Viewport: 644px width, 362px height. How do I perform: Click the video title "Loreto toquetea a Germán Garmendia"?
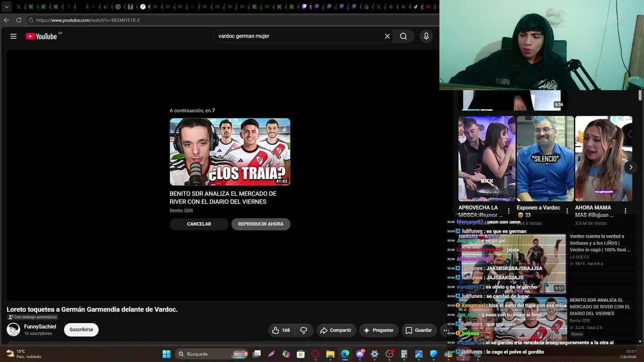(x=92, y=309)
